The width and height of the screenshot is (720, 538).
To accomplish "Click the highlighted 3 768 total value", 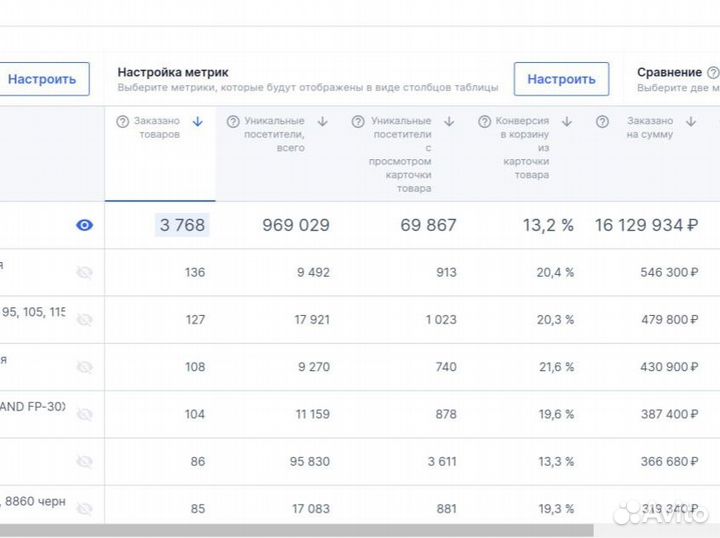I will coord(181,225).
